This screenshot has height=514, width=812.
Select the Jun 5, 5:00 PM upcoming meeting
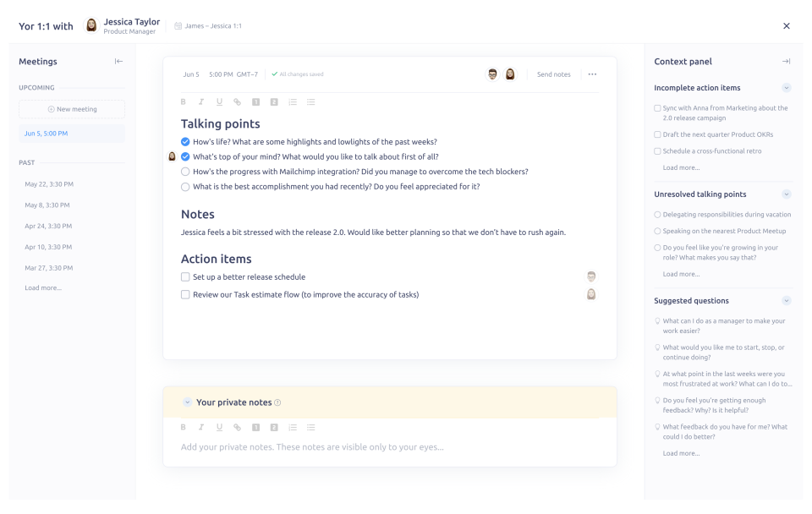click(x=72, y=134)
